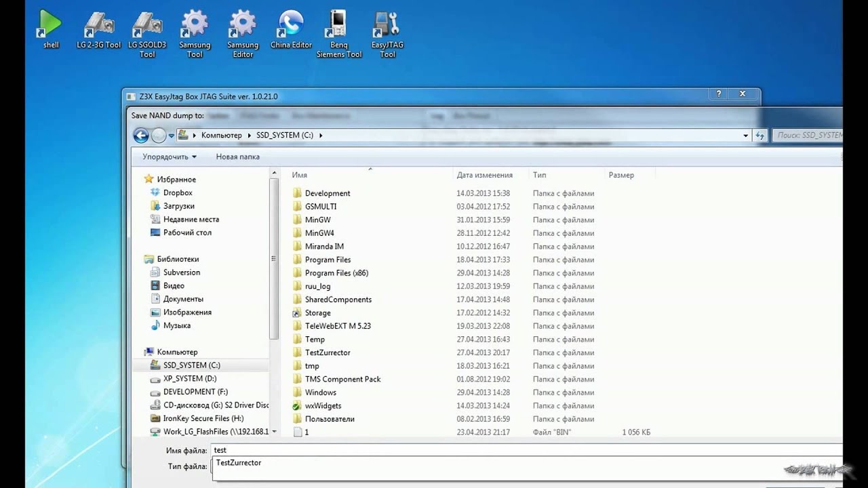Select the MinGW folder
This screenshot has height=488, width=868.
tap(318, 220)
